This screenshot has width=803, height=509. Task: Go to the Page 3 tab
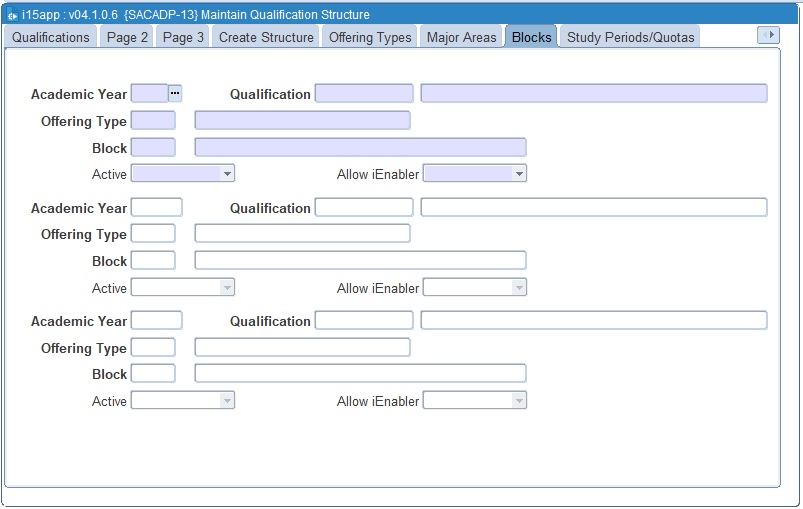184,37
